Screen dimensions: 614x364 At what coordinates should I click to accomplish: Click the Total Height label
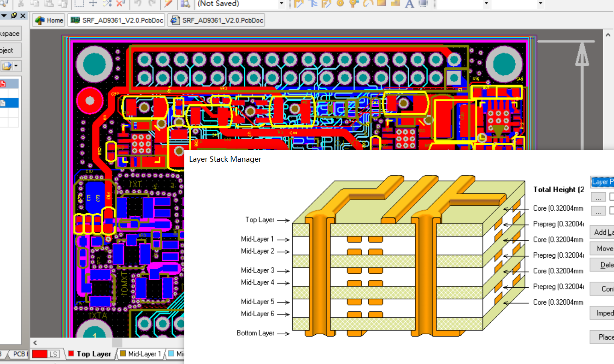[559, 189]
